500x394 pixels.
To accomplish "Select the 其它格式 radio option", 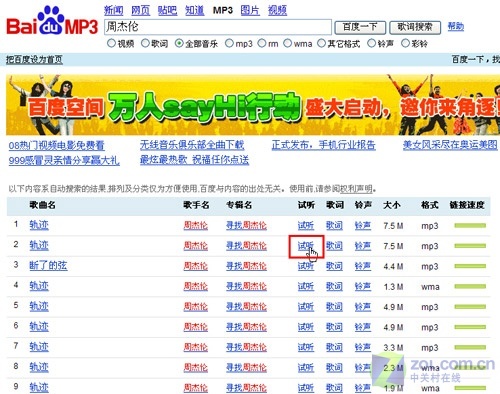I will point(321,43).
